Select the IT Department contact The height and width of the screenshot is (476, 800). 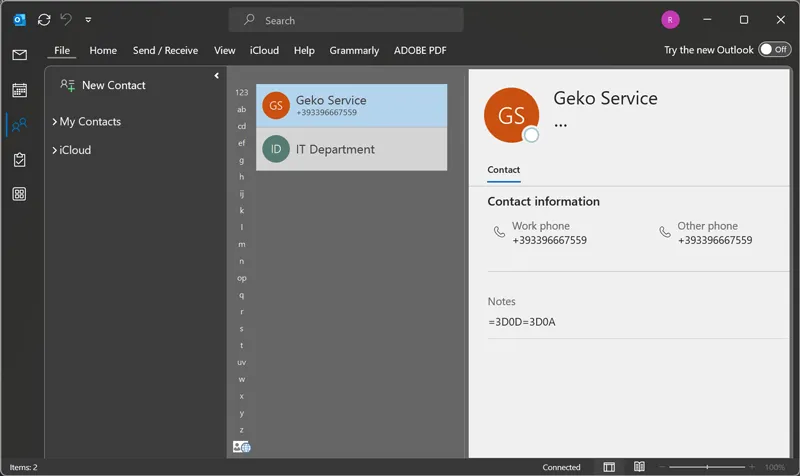click(x=351, y=149)
